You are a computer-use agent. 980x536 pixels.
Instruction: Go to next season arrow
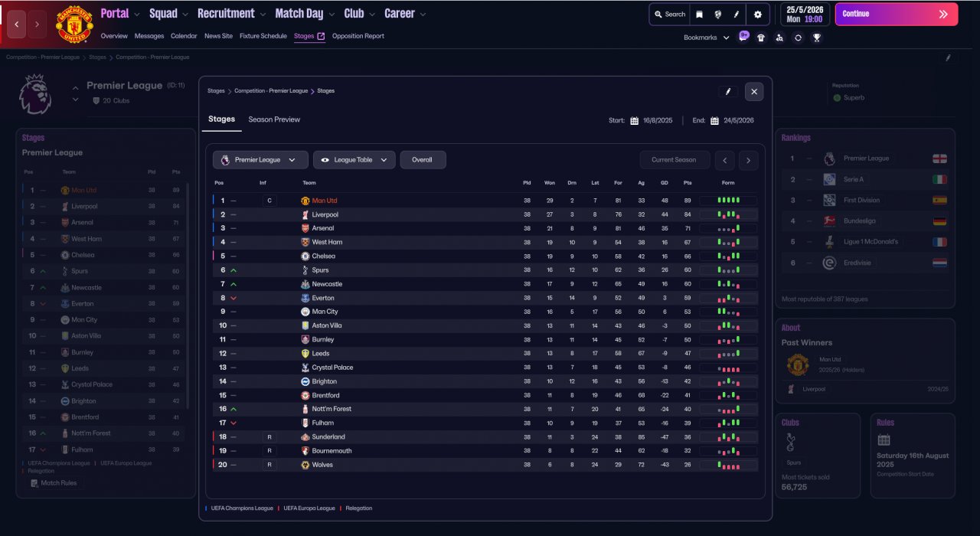point(749,160)
